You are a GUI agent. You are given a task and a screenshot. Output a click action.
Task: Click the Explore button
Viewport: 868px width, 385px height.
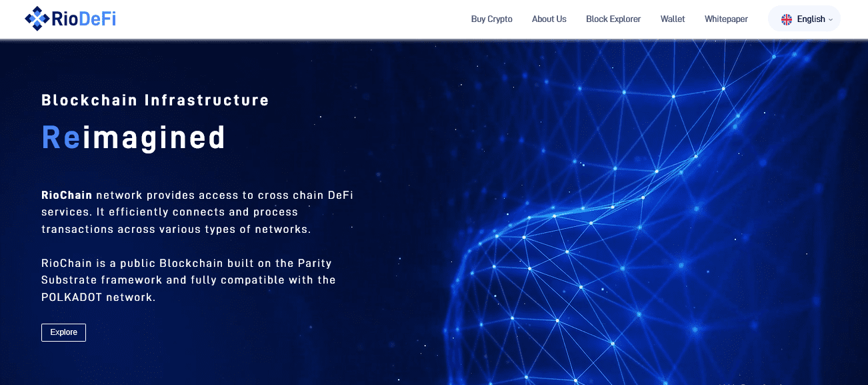[63, 332]
